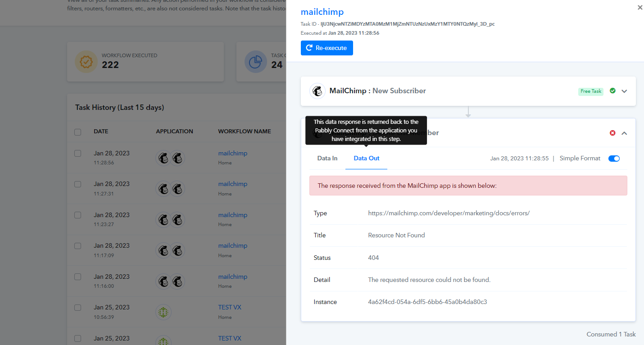644x345 pixels.
Task: Click the workflow executed count 222
Action: click(x=110, y=65)
